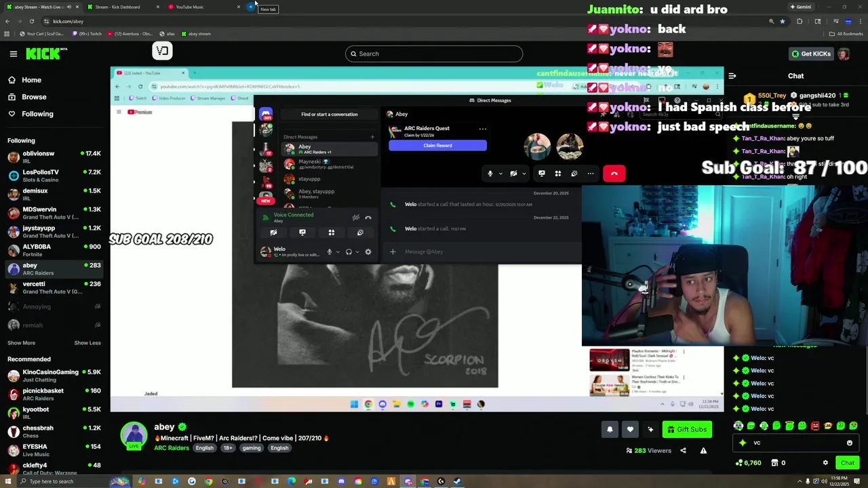Share the stream via share icon

(x=683, y=451)
